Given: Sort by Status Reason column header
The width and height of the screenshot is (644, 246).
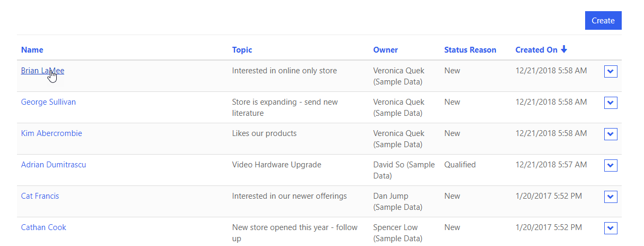Looking at the screenshot, I should click(x=470, y=50).
